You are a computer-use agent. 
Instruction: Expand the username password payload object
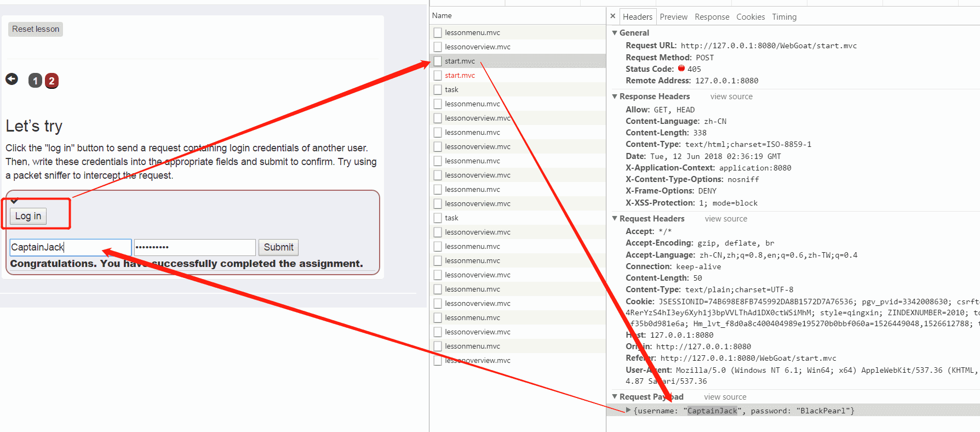click(628, 410)
